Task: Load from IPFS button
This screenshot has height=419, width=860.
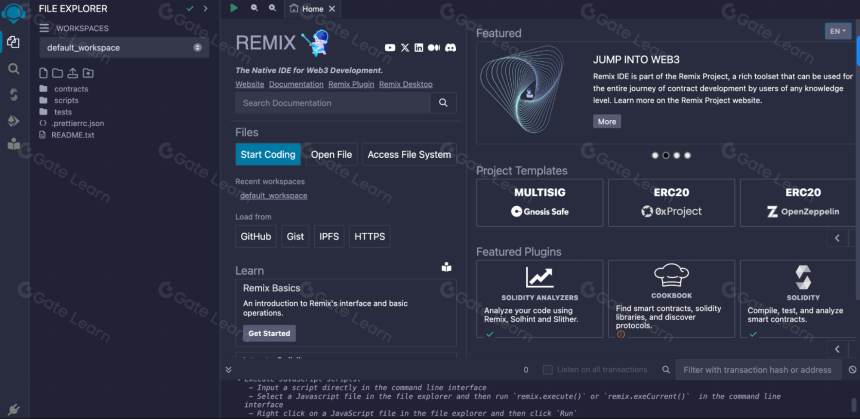Action: (x=329, y=237)
